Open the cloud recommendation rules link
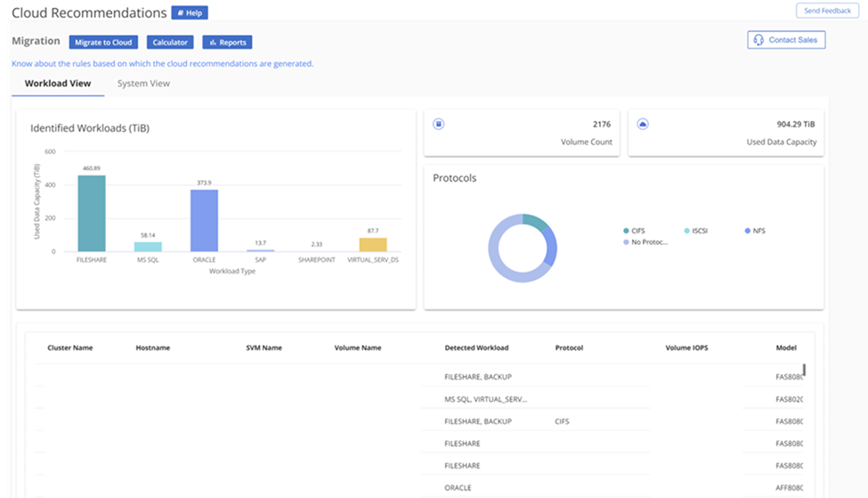The width and height of the screenshot is (868, 498). [163, 64]
